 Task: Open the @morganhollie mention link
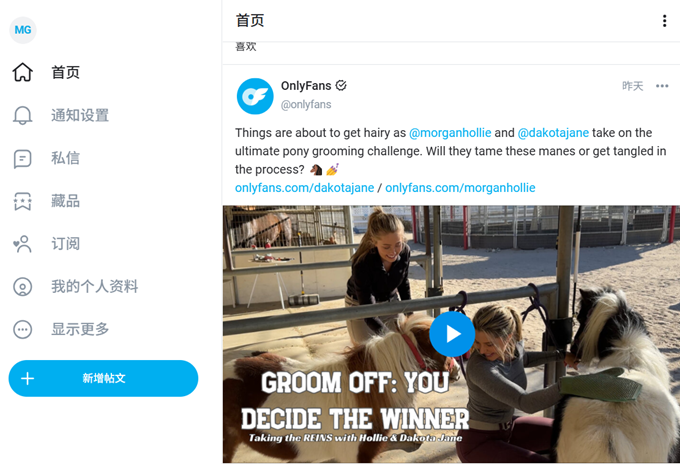coord(450,133)
